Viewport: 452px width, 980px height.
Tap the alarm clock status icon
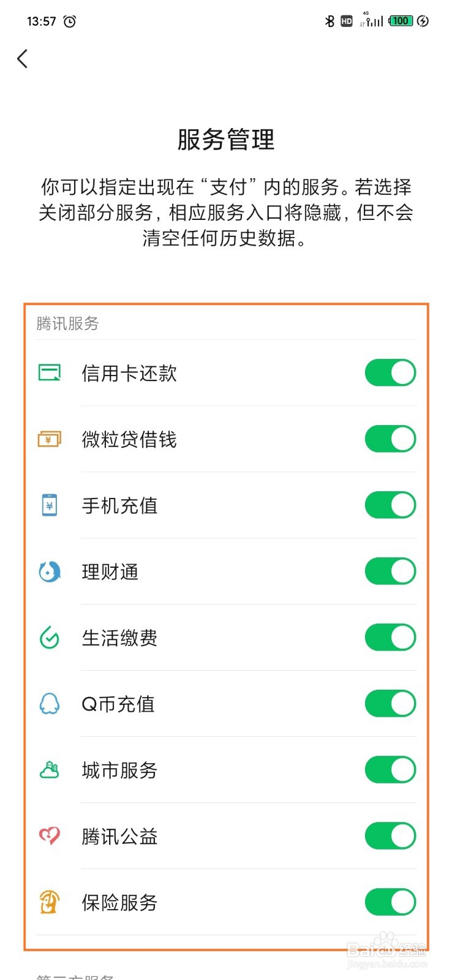click(x=70, y=21)
